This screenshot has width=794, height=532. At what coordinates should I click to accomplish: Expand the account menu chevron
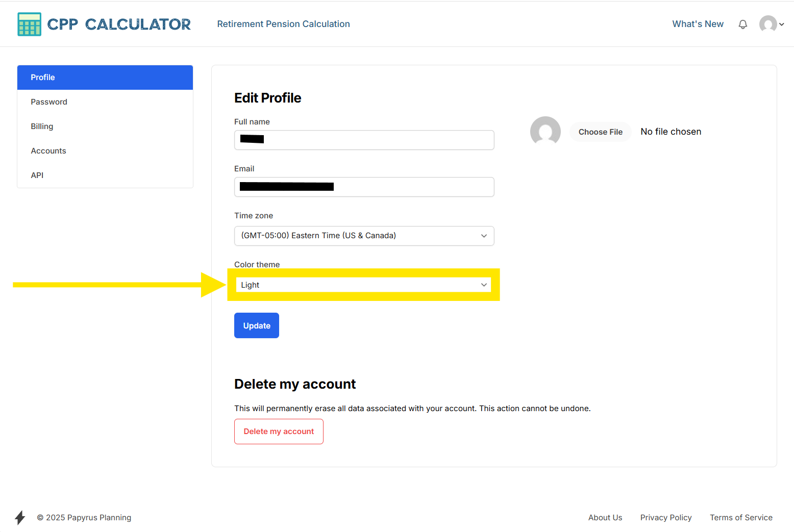click(x=782, y=24)
